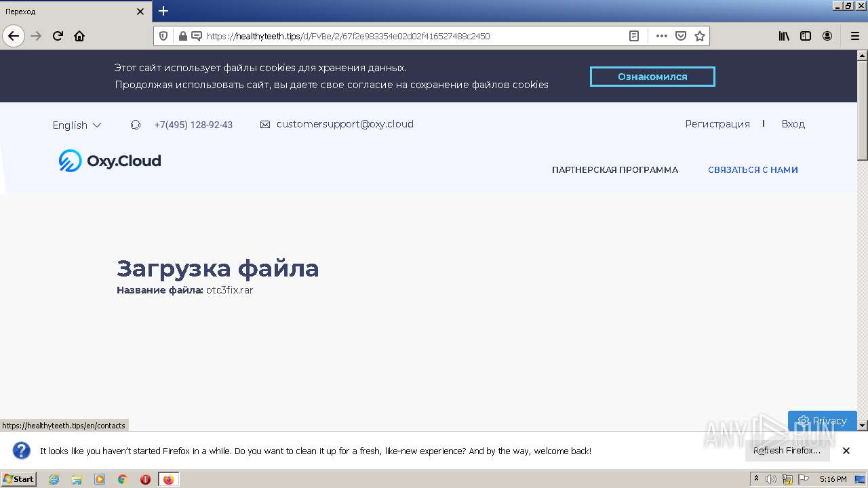The height and width of the screenshot is (488, 868).
Task: Click Загрузка файла heading
Action: click(218, 268)
